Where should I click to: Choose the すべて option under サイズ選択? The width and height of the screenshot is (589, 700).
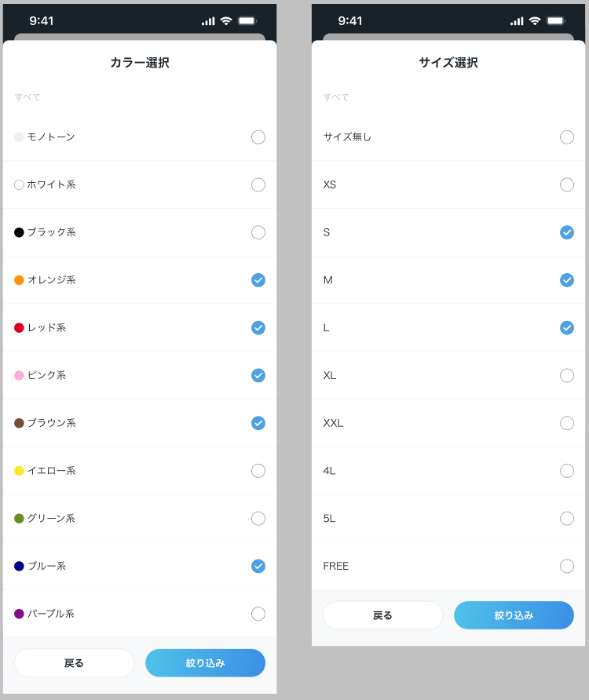(x=336, y=97)
